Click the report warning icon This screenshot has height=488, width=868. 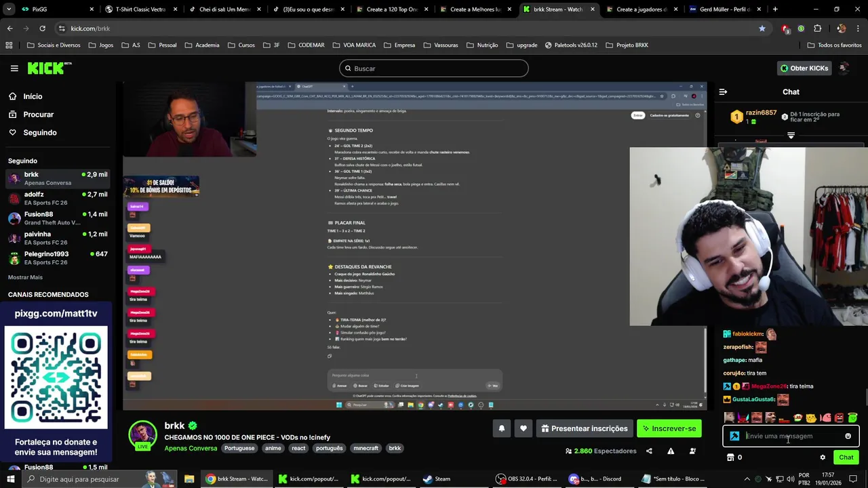coord(671,451)
